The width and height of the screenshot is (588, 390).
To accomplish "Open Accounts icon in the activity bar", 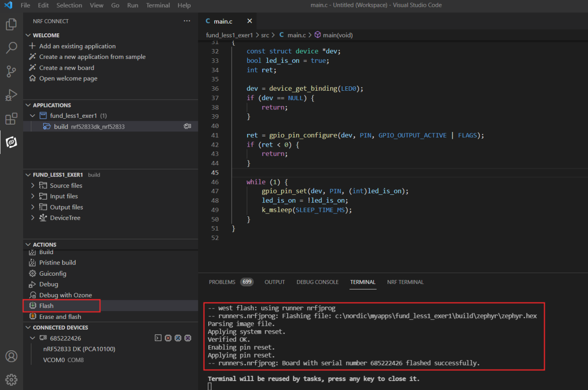I will pos(11,357).
